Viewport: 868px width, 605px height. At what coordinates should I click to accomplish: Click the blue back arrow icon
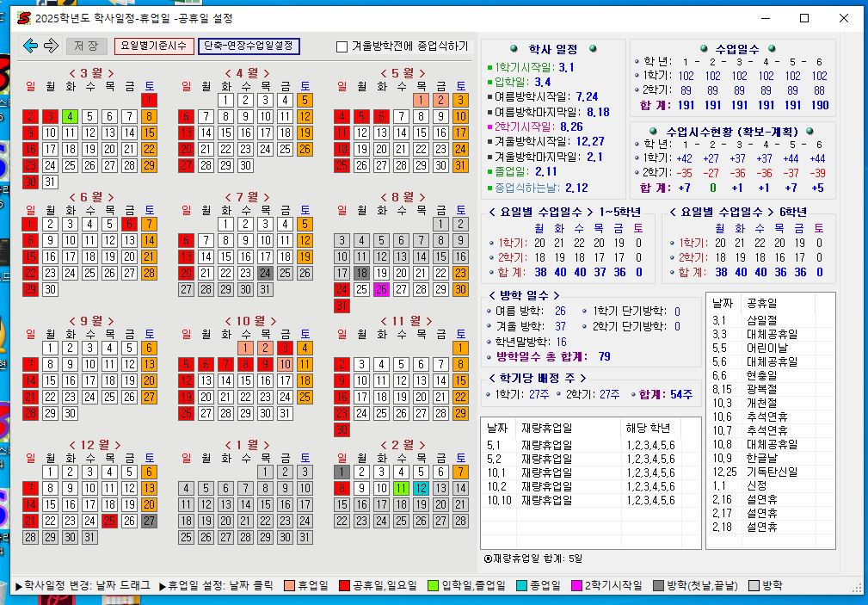[30, 46]
